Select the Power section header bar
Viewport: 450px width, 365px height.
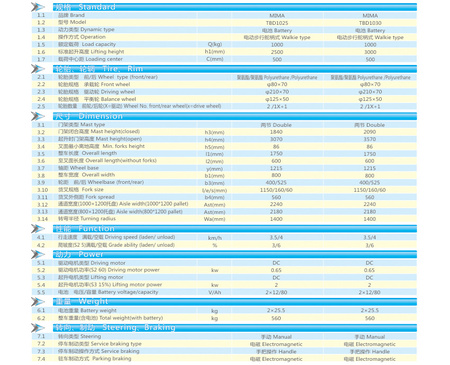235,254
